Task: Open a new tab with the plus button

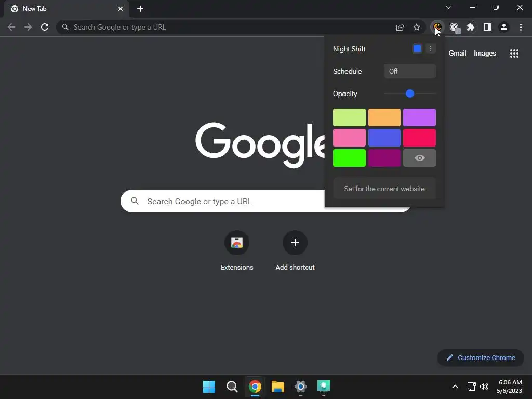Action: (140, 9)
